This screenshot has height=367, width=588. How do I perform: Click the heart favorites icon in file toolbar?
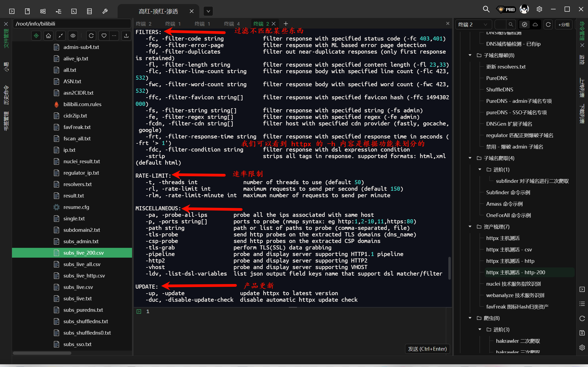pos(104,36)
